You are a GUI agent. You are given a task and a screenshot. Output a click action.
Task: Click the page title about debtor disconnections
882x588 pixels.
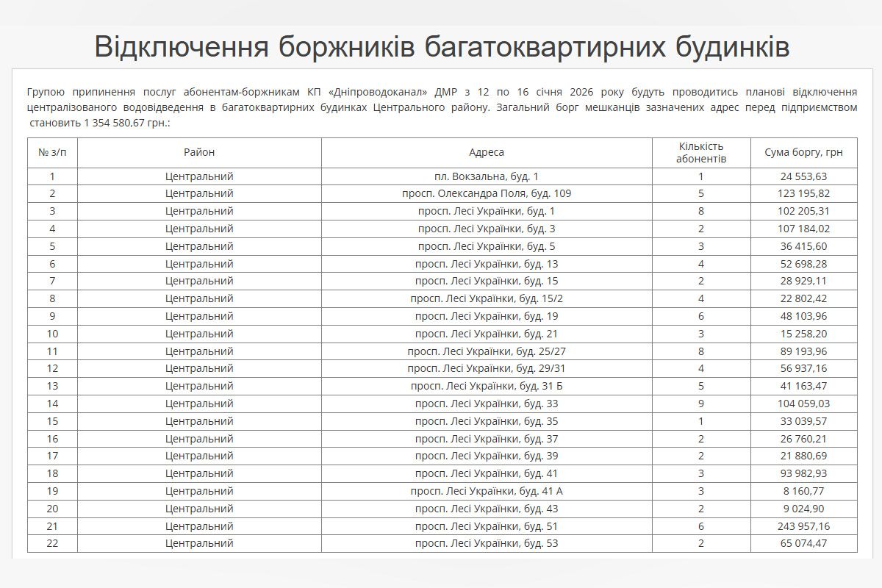coord(441,46)
